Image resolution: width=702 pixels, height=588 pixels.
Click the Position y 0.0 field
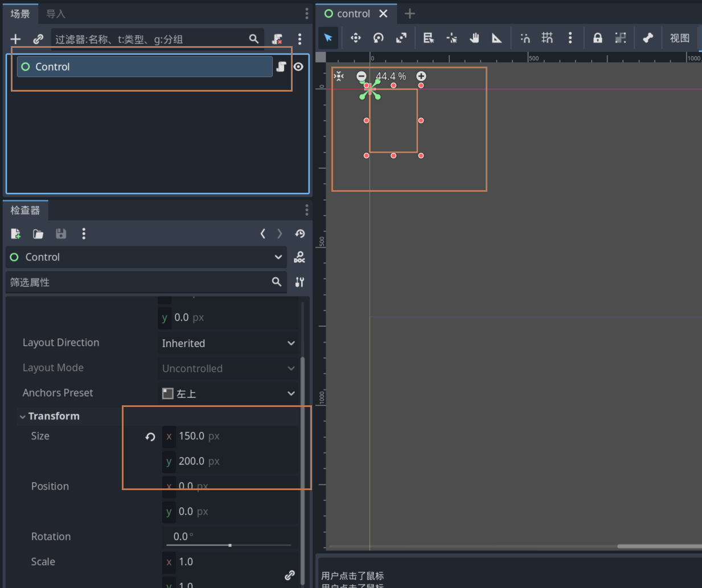(x=231, y=511)
